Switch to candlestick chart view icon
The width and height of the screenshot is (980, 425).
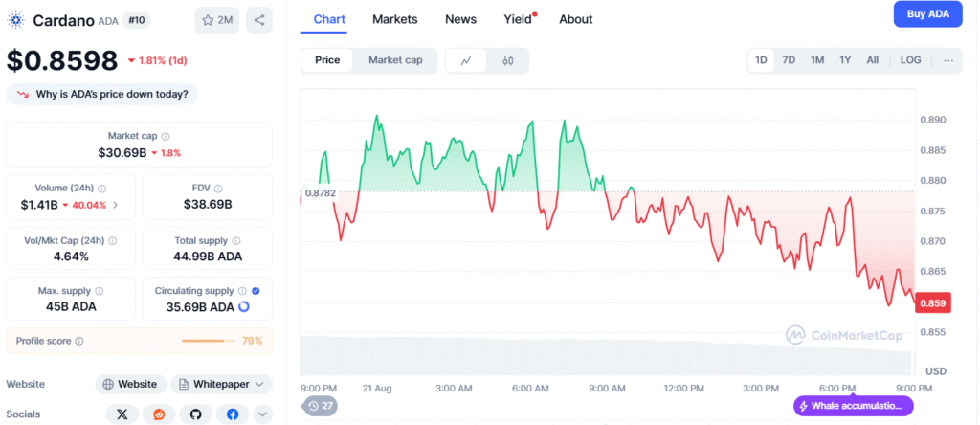(507, 60)
